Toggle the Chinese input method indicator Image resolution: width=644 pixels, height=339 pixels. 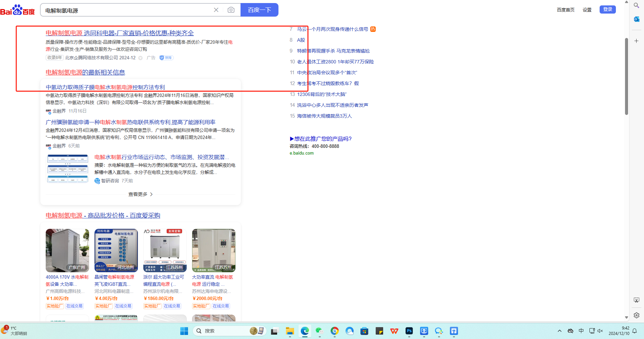tap(581, 331)
